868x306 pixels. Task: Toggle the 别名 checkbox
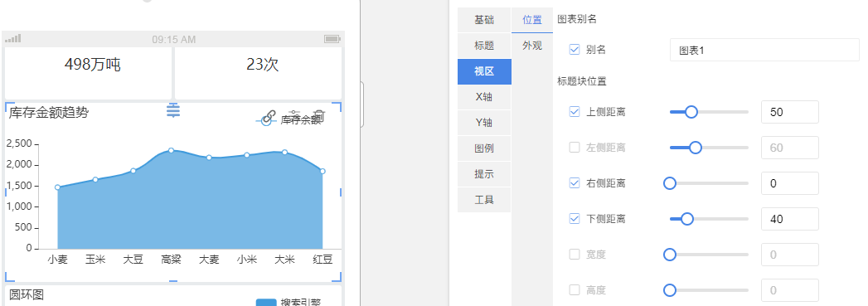(575, 50)
